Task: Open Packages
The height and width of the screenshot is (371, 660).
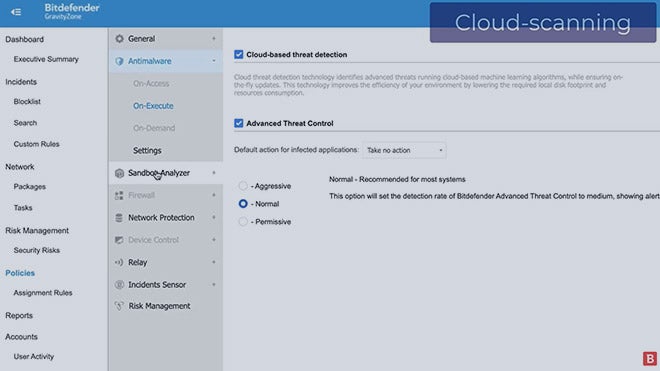Action: pyautogui.click(x=29, y=187)
